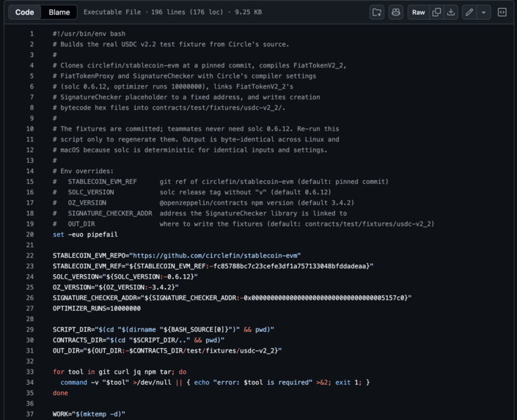Click the 'Executable File · 196 lines' info text
Screen dimensions: 517x420
click(x=173, y=12)
